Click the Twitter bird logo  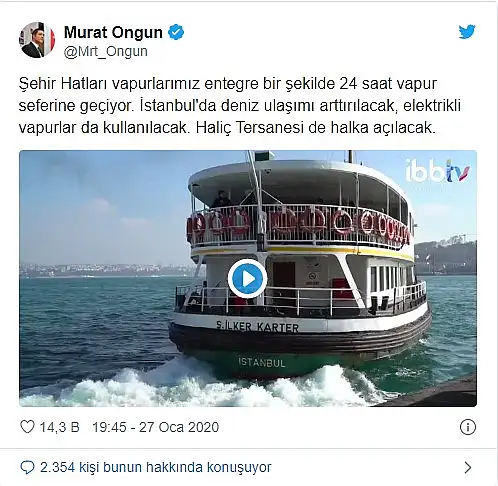coord(467,33)
